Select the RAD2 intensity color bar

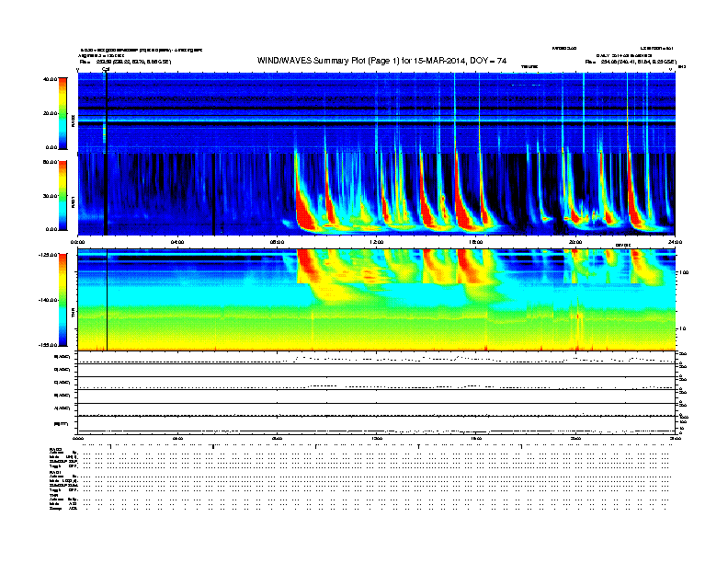pos(63,113)
